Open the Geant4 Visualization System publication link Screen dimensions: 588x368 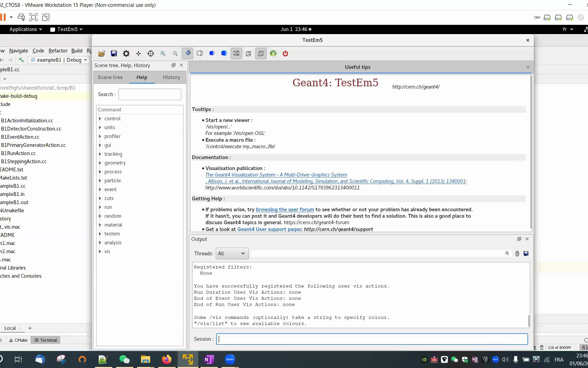point(276,175)
